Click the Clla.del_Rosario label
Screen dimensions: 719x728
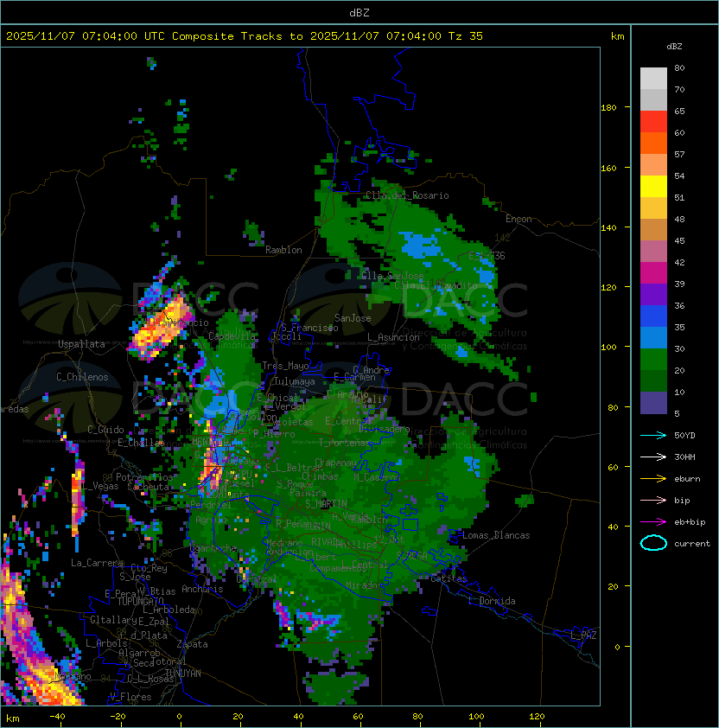(407, 195)
